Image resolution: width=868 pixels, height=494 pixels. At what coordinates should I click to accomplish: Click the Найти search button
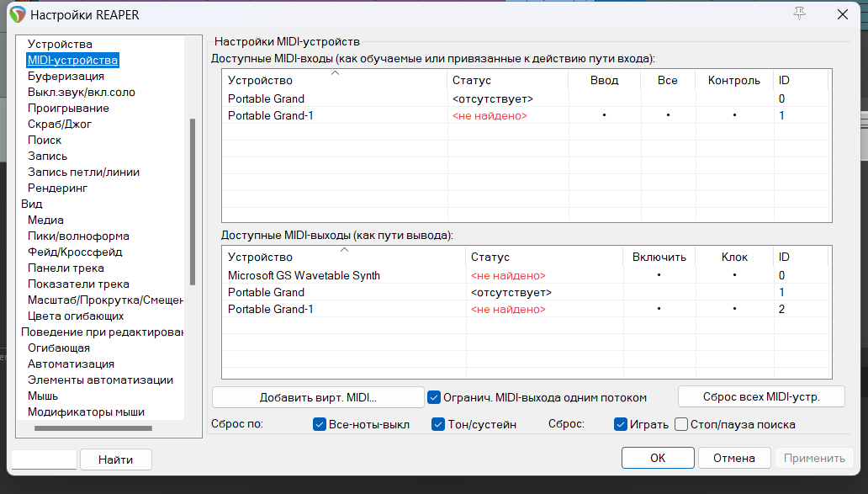click(x=116, y=459)
